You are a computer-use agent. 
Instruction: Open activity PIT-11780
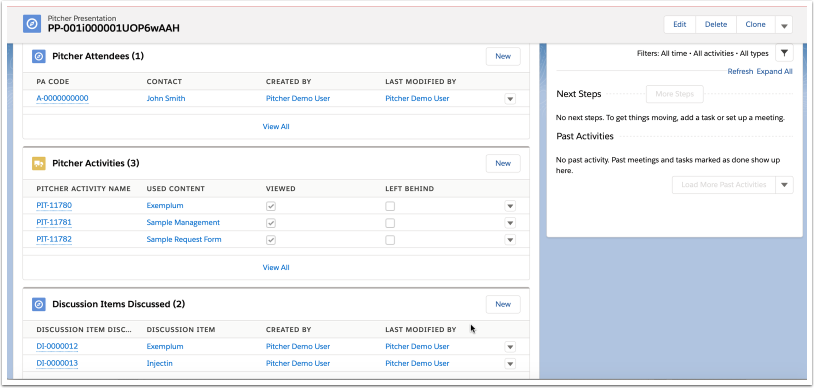point(54,206)
